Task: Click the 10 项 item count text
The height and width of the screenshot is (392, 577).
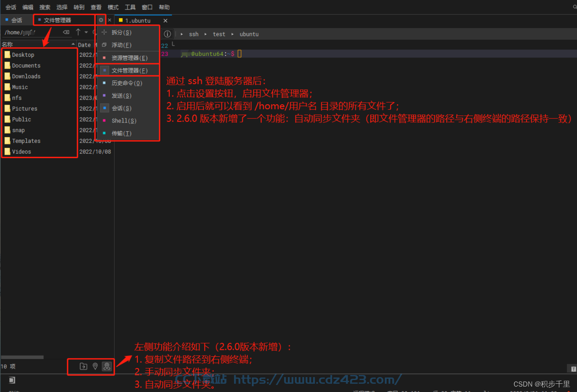Action: (x=8, y=366)
